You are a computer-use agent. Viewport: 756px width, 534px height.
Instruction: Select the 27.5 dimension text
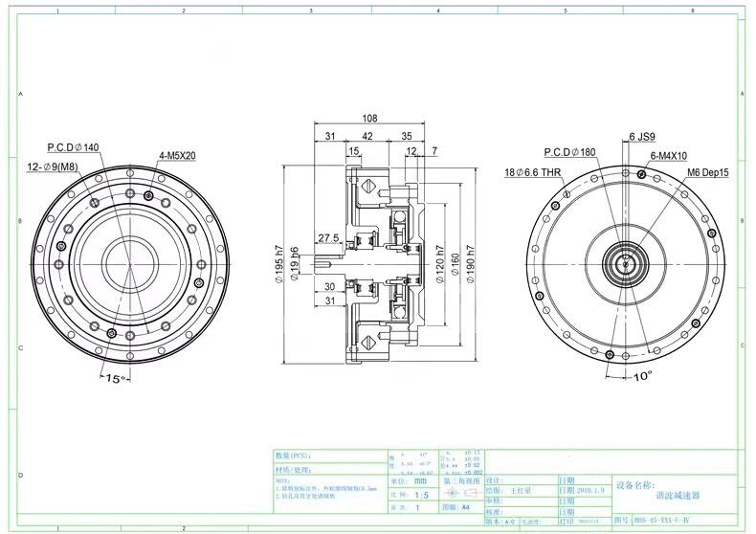coord(329,237)
